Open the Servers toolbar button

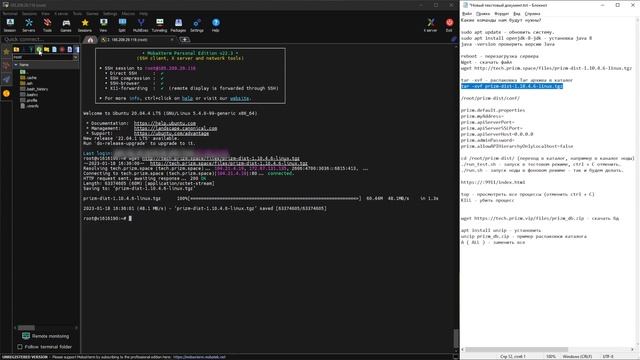tap(29, 25)
